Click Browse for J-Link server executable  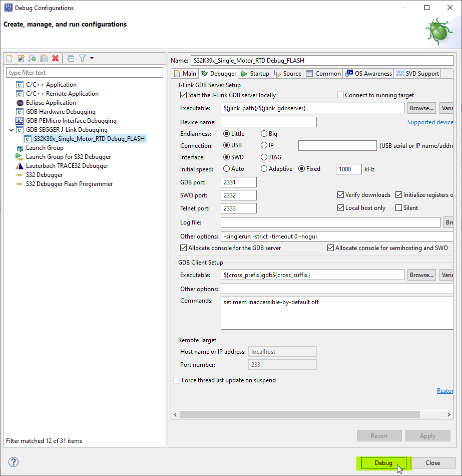pos(421,108)
